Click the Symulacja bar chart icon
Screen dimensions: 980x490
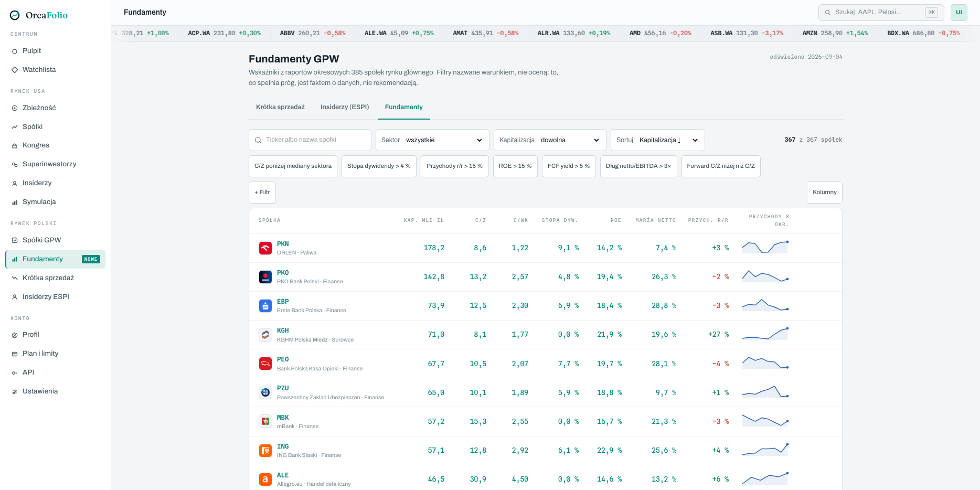click(15, 202)
